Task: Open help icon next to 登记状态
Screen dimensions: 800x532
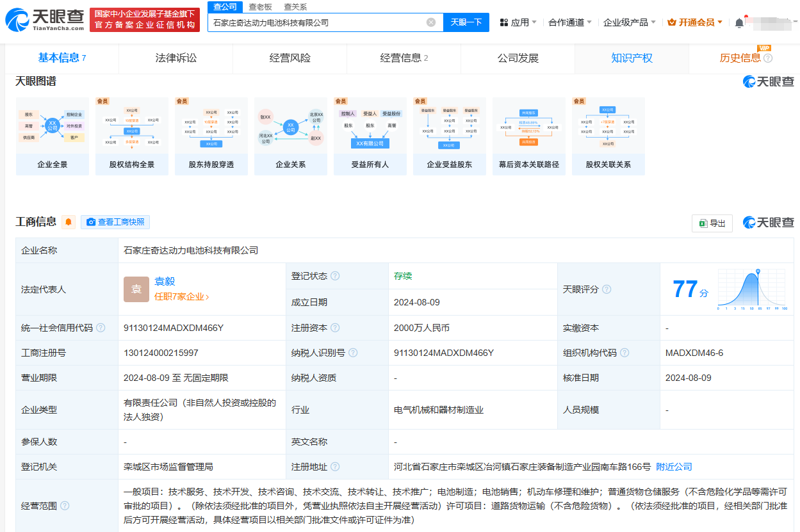Action: (335, 276)
